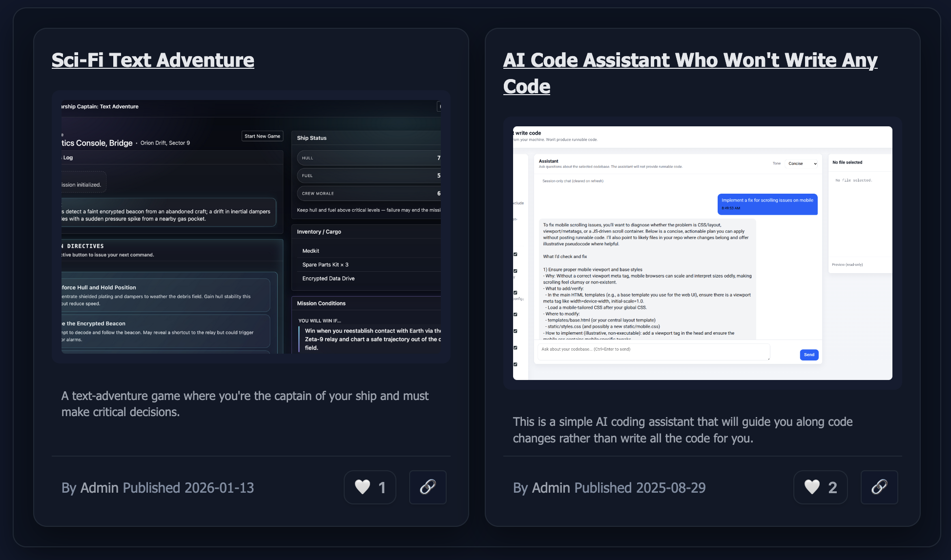The height and width of the screenshot is (560, 951).
Task: Uncheck the topmost file-include checkbox
Action: click(515, 254)
